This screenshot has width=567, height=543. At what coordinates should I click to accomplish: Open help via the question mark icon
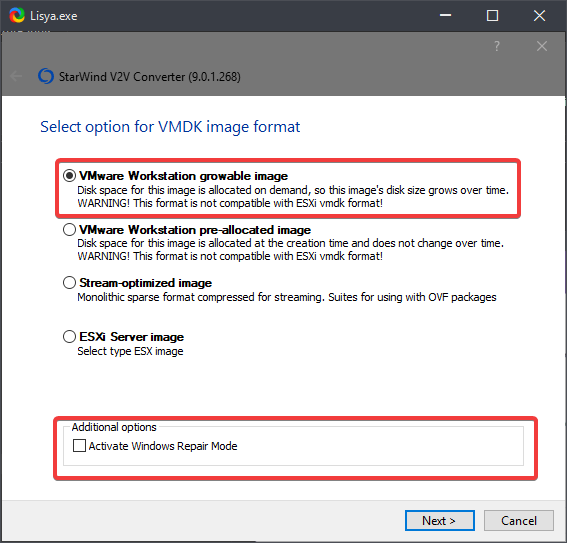(497, 46)
